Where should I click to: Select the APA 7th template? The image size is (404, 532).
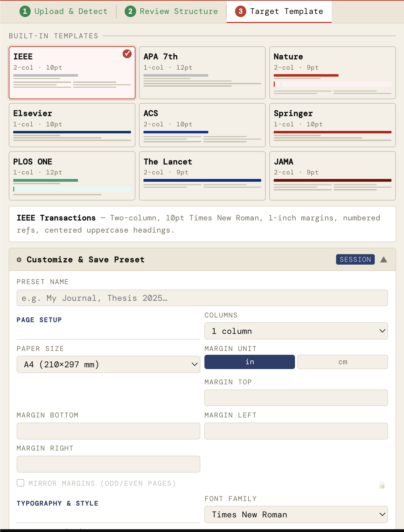click(x=202, y=73)
